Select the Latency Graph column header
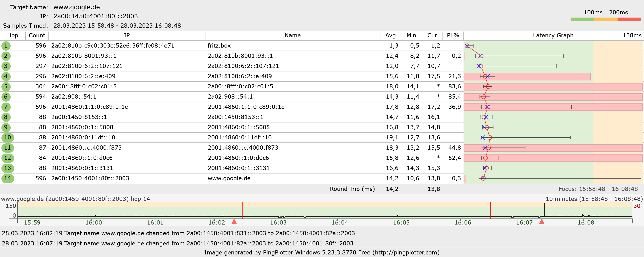Screen dimensions: 644x257 (553, 35)
